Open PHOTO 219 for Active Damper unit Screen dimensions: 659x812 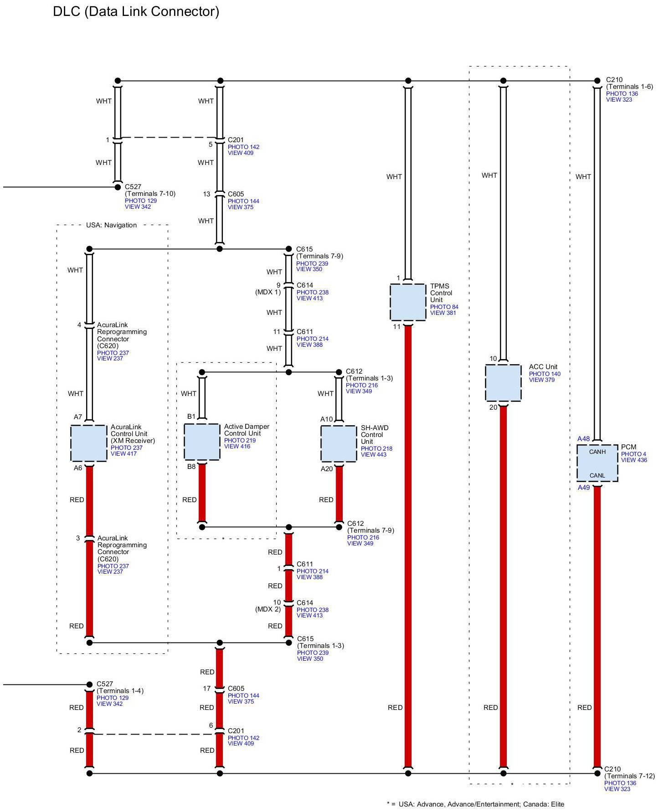[x=240, y=441]
